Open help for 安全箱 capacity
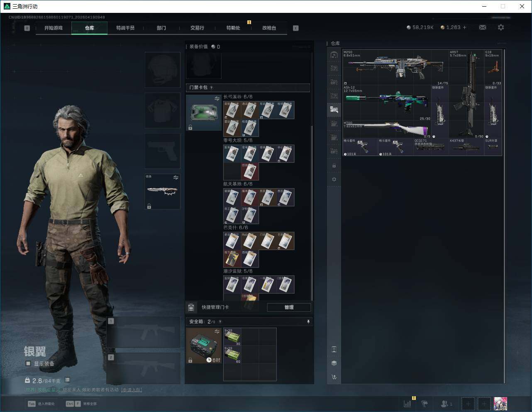This screenshot has height=412, width=532. pyautogui.click(x=220, y=322)
